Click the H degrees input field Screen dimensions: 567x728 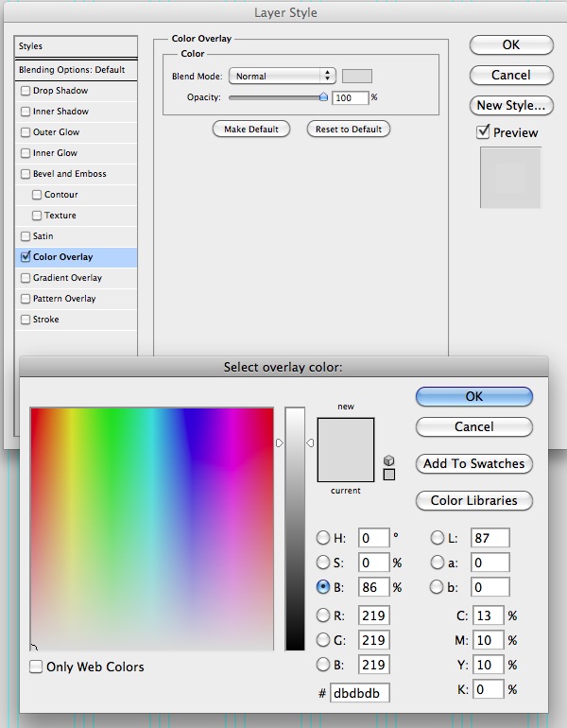pyautogui.click(x=373, y=538)
